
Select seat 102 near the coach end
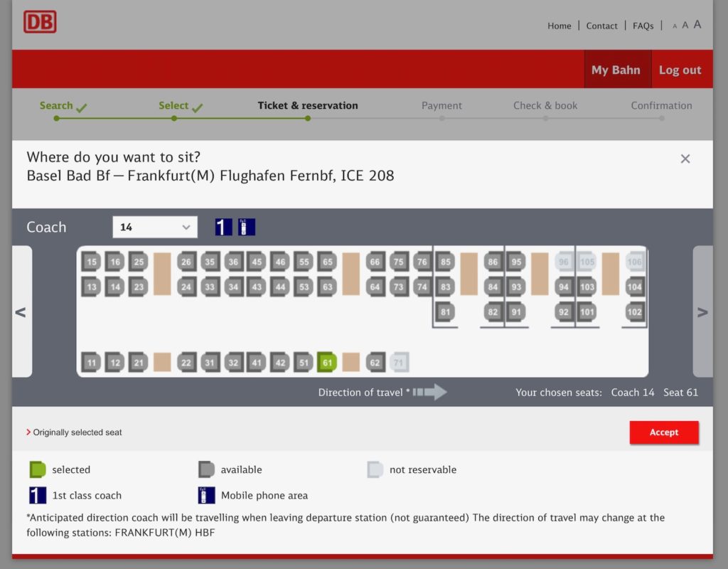pyautogui.click(x=633, y=312)
